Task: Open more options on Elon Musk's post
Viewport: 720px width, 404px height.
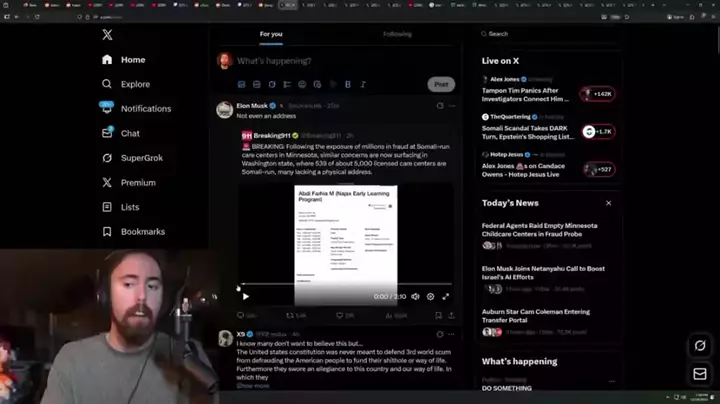Action: (452, 105)
